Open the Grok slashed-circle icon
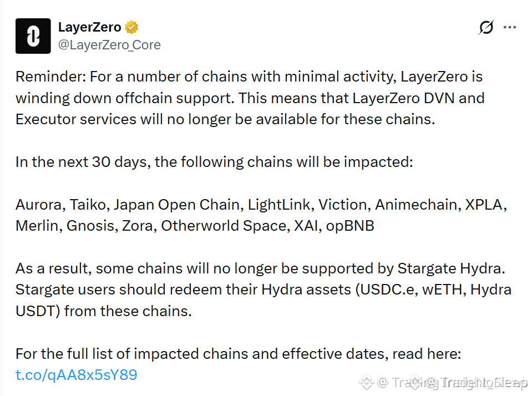The image size is (532, 396). (x=486, y=27)
